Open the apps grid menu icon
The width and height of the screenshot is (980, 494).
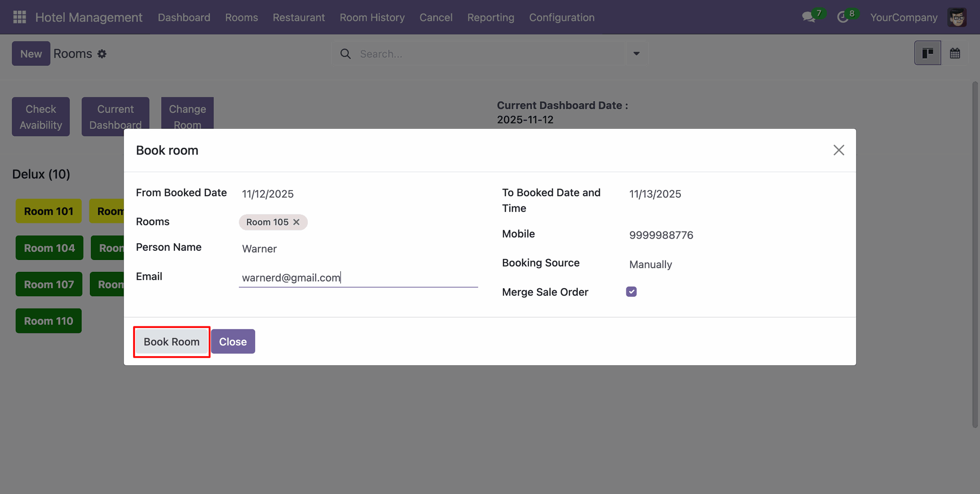19,17
